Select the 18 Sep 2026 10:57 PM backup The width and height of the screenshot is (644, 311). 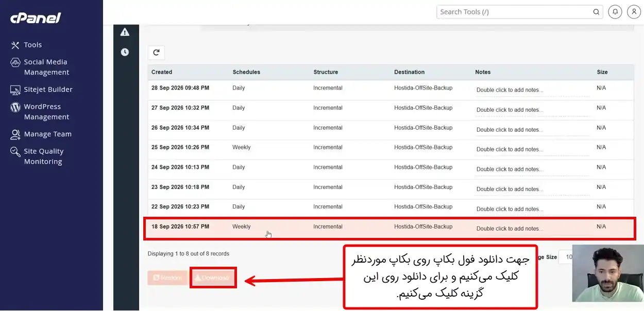(390, 228)
